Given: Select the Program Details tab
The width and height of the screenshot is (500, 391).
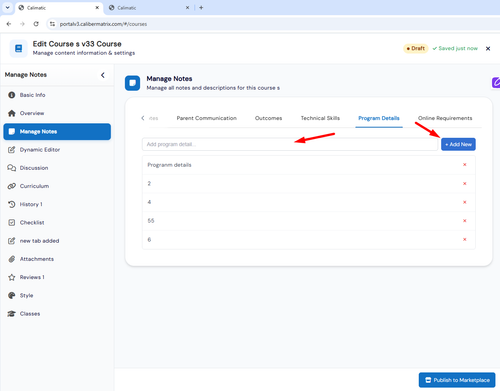Looking at the screenshot, I should click(379, 118).
